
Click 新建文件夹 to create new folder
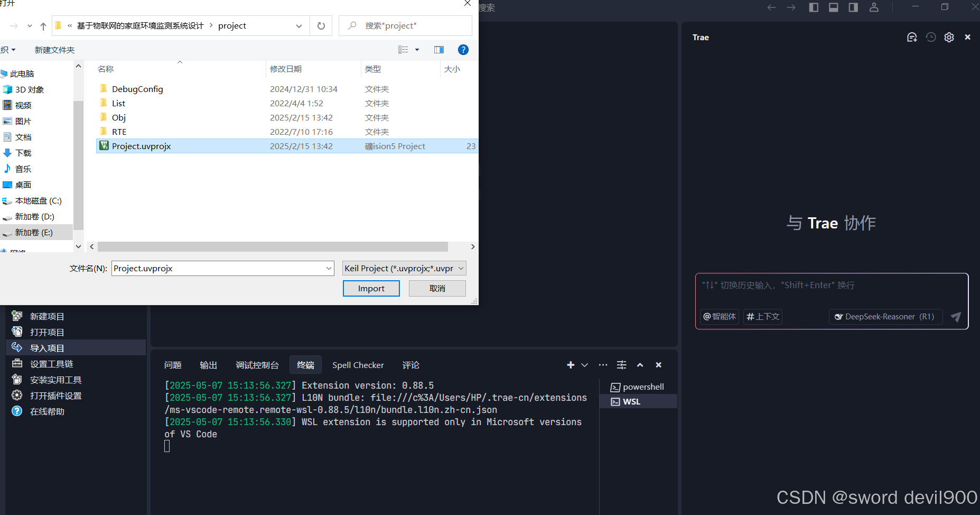(54, 50)
